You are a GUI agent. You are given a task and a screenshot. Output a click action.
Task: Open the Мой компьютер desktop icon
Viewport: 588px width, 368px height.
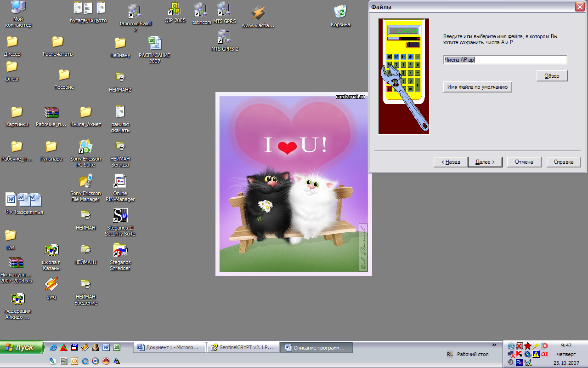coord(18,14)
